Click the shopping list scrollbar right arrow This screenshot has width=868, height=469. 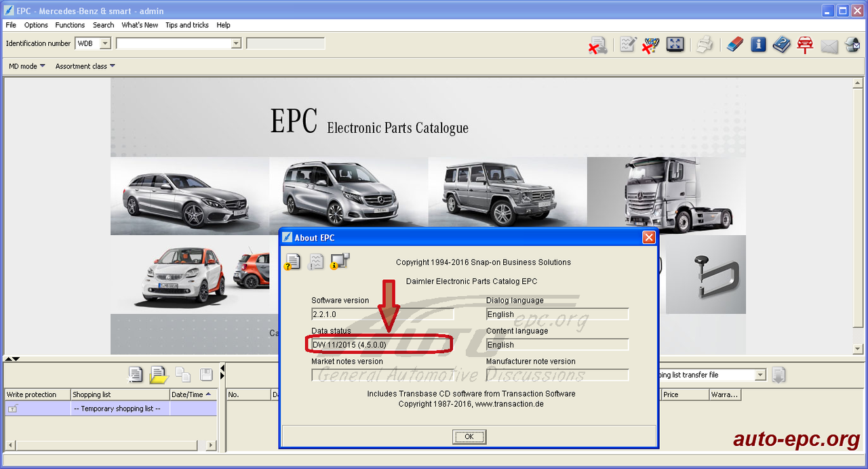[x=211, y=445]
